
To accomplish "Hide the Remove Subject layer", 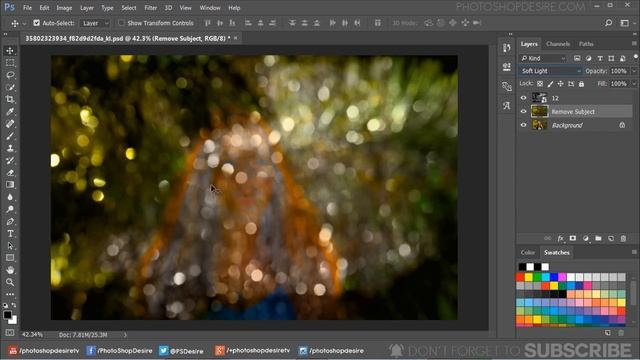I will click(x=524, y=111).
